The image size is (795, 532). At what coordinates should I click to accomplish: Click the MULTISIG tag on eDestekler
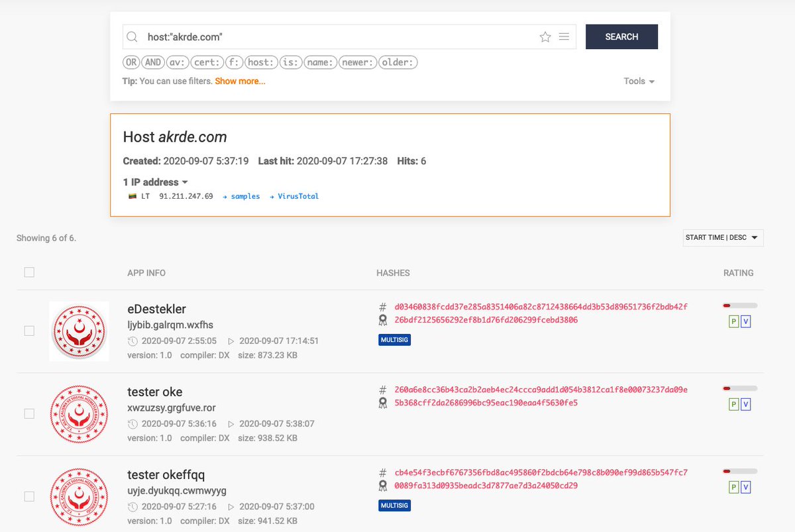pyautogui.click(x=395, y=339)
